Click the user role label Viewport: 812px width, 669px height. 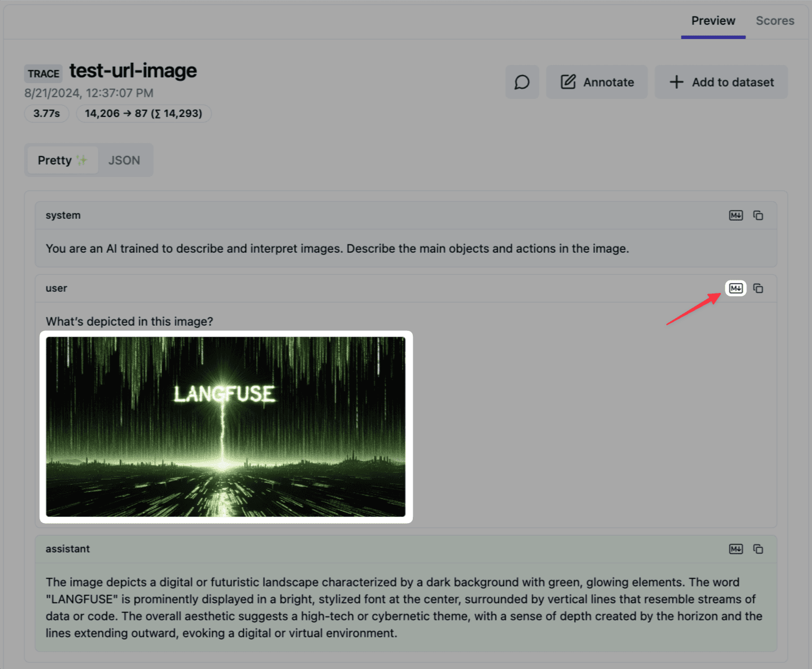point(57,288)
